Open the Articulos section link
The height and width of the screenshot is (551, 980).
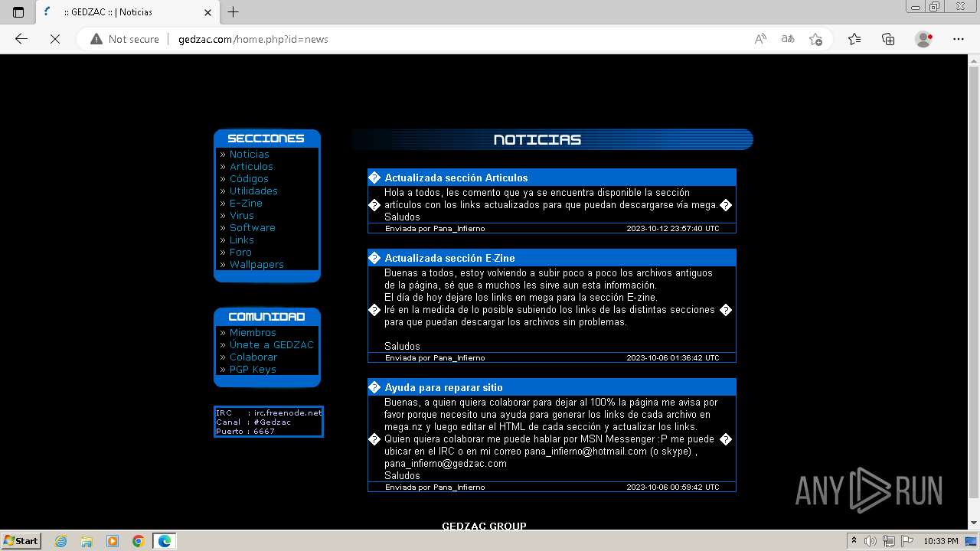click(x=251, y=166)
